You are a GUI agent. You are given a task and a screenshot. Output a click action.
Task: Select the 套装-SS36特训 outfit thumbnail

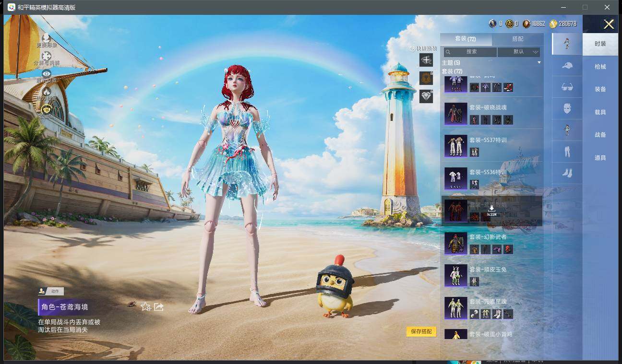coord(455,178)
